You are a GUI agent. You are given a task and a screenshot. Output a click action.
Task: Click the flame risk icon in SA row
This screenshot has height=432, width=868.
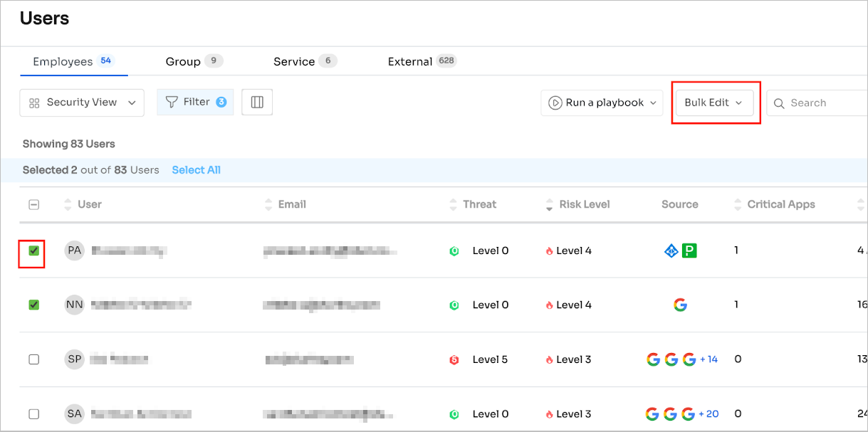[x=549, y=414]
